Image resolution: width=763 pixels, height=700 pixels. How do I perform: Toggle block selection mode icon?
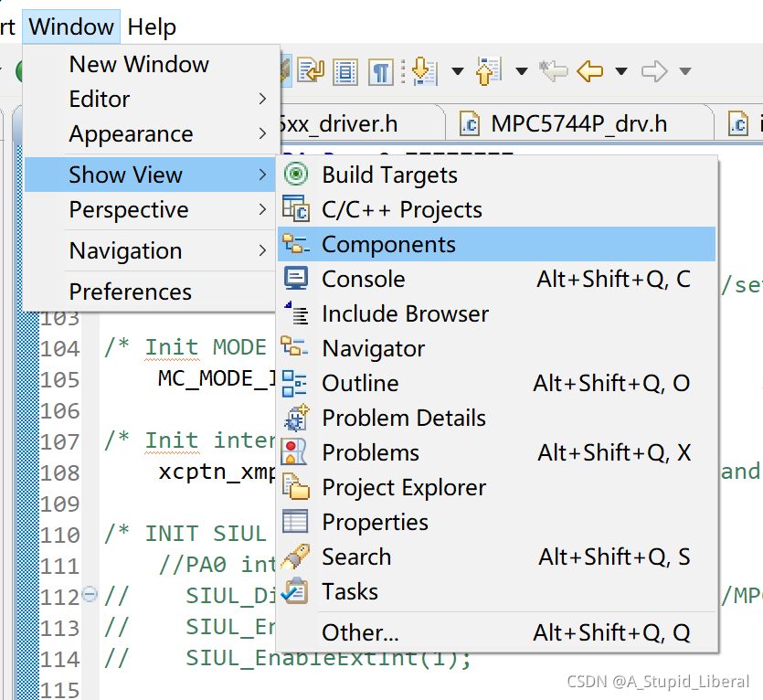[x=345, y=72]
